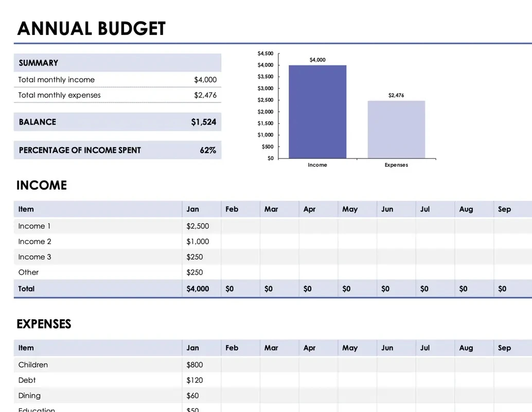The height and width of the screenshot is (412, 532).
Task: Click the Feb column header in the EXPENSES table
Action: [x=232, y=348]
